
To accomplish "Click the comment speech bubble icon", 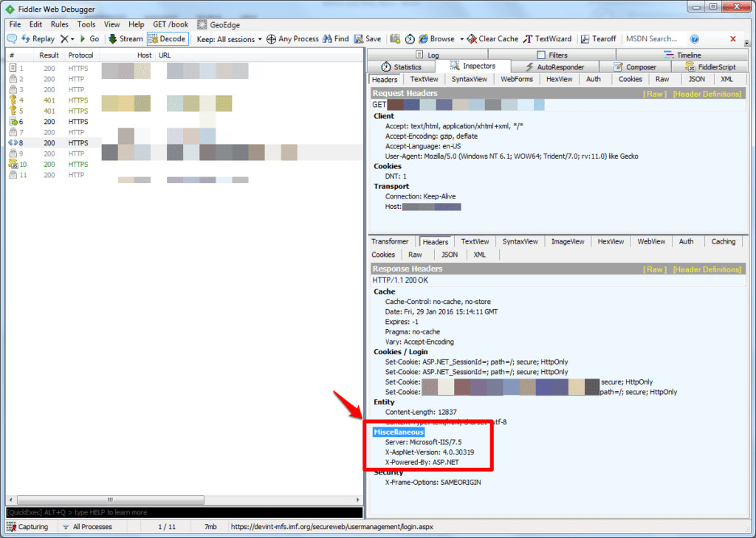I will (x=12, y=39).
